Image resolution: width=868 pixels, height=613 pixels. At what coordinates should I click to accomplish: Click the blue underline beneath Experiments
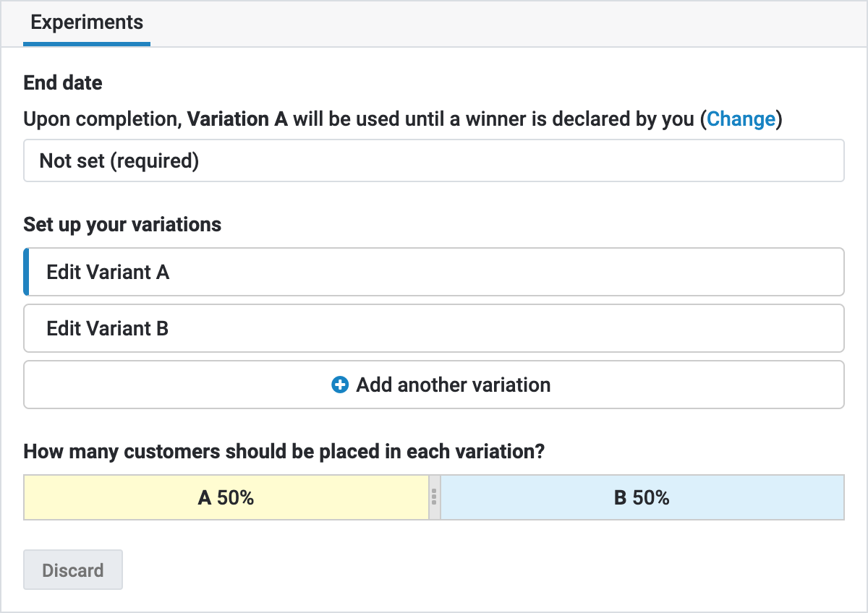[x=87, y=44]
